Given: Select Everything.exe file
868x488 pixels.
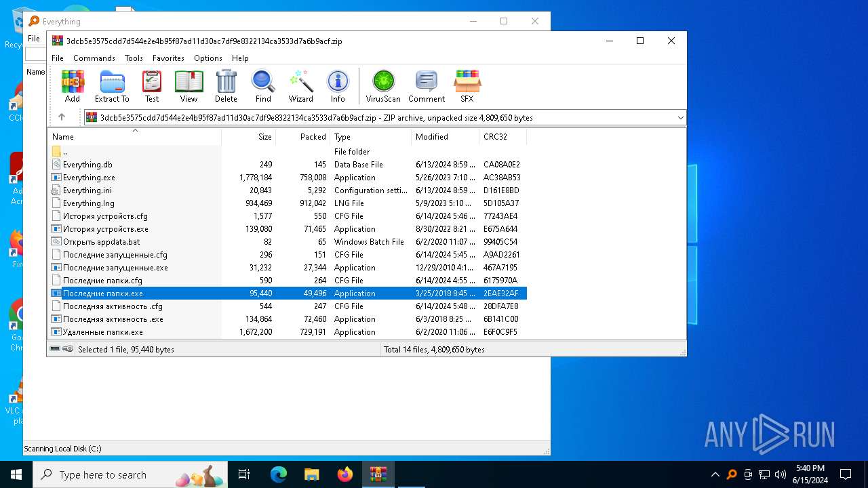Looking at the screenshot, I should 288,178.
